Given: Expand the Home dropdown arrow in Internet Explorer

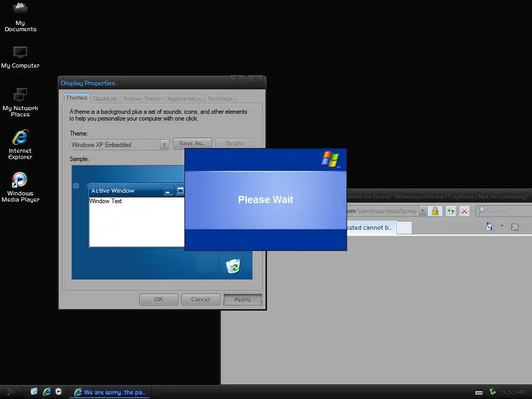Looking at the screenshot, I should 502,226.
